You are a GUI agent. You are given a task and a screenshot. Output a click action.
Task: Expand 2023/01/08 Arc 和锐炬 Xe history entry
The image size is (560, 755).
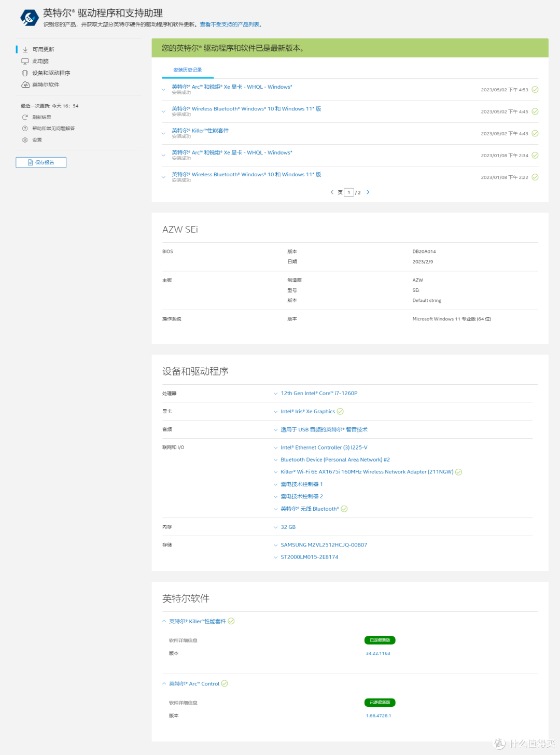point(163,155)
